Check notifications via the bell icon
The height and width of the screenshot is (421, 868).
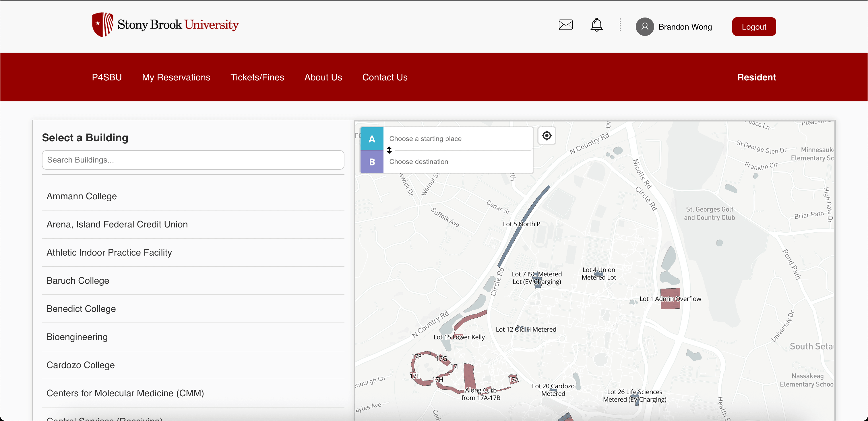click(596, 25)
